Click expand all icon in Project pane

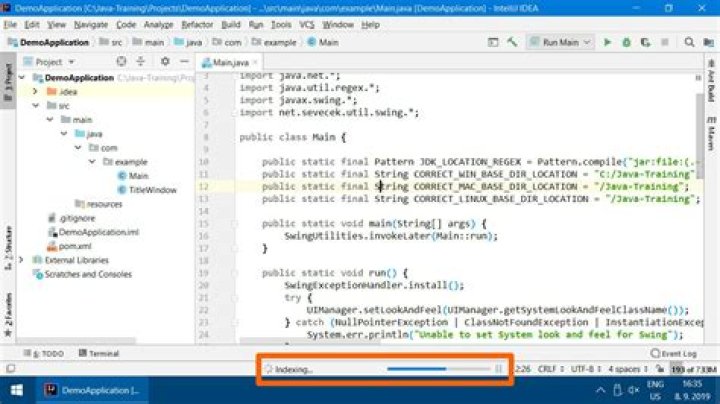(x=141, y=61)
